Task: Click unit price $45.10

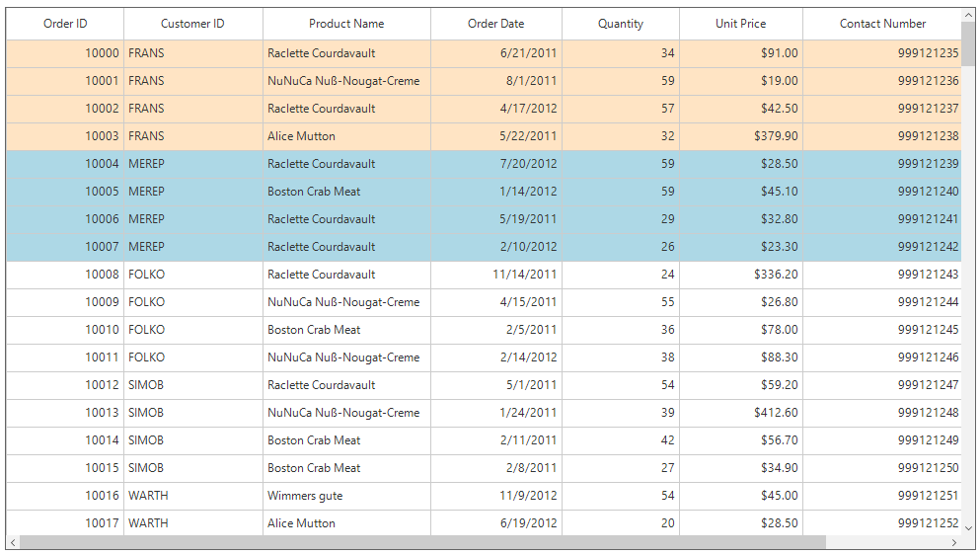Action: click(740, 192)
